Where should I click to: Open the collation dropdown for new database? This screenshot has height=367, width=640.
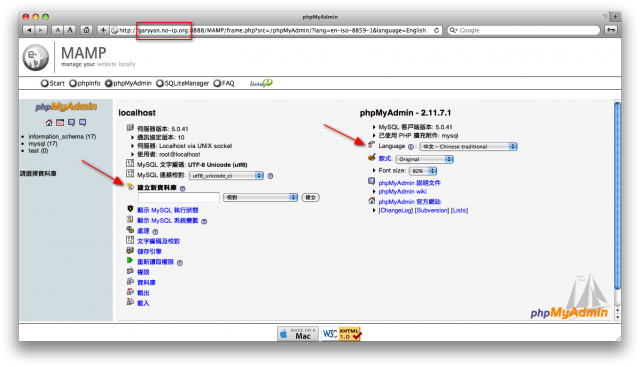[x=260, y=198]
